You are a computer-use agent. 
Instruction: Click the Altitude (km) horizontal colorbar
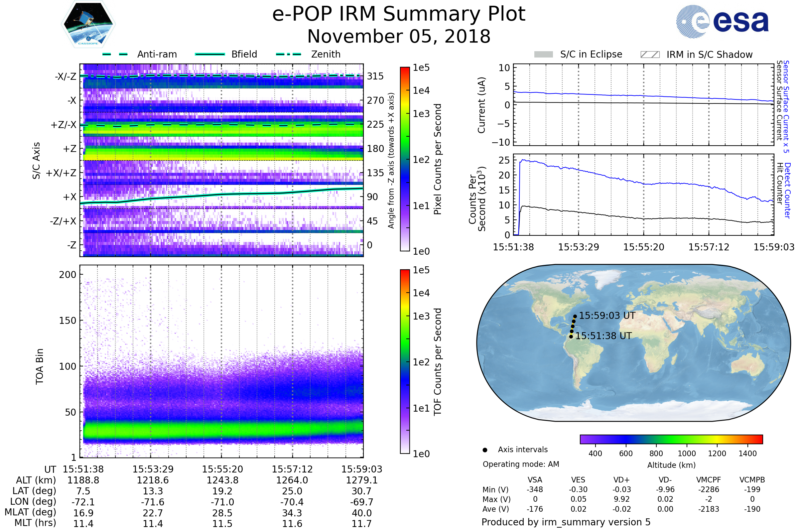(671, 439)
